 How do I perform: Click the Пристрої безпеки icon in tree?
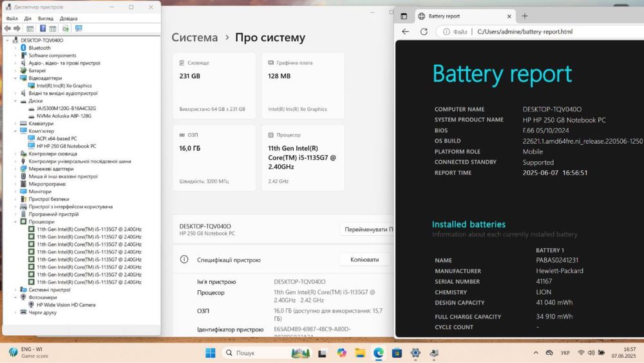coord(23,199)
